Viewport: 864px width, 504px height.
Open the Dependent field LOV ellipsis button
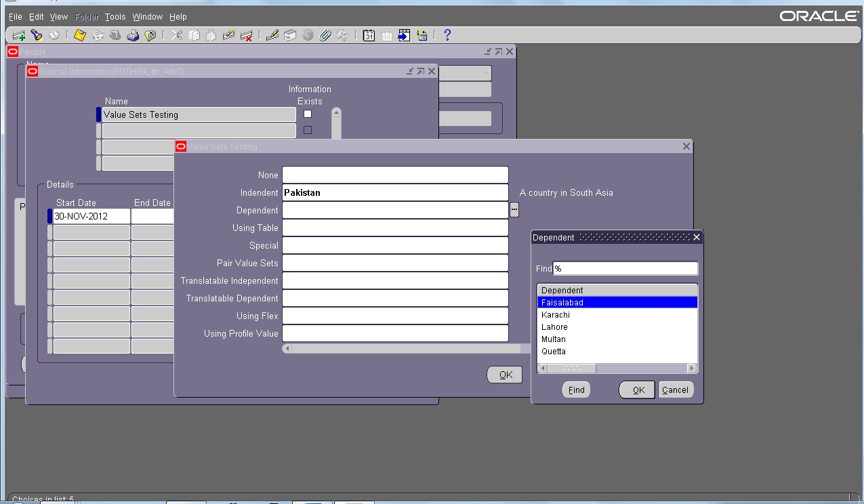click(x=514, y=209)
